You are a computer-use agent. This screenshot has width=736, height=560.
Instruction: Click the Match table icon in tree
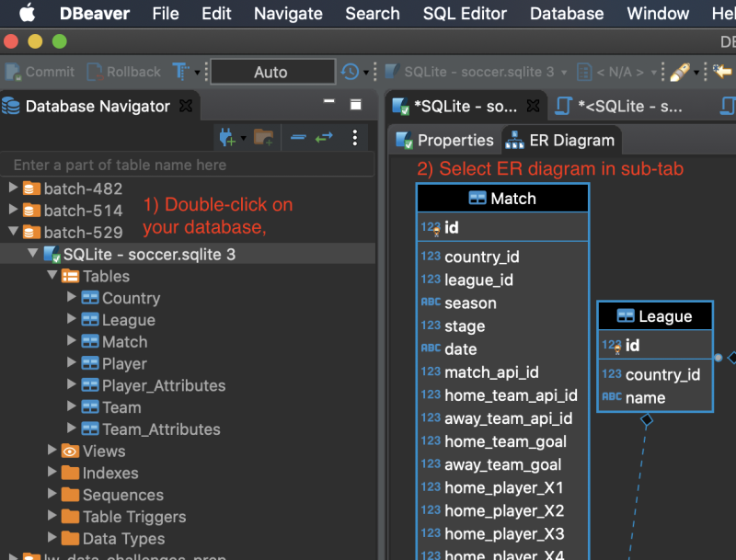click(x=89, y=341)
